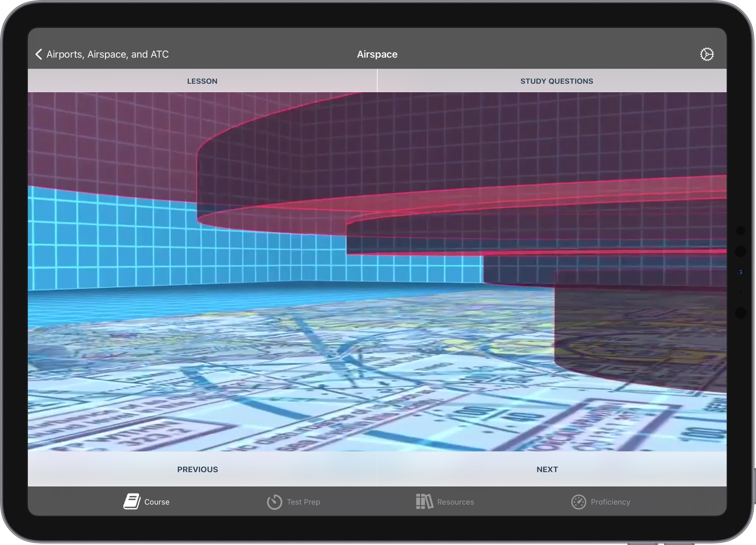This screenshot has height=545, width=756.
Task: Tap the airspace lesson video
Action: coord(377,271)
